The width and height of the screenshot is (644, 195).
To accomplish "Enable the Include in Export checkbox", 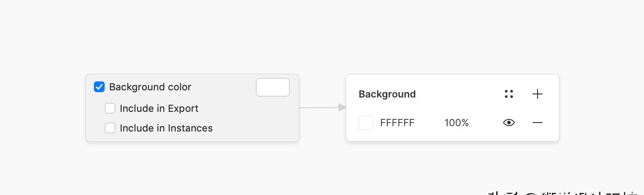I will pos(110,108).
